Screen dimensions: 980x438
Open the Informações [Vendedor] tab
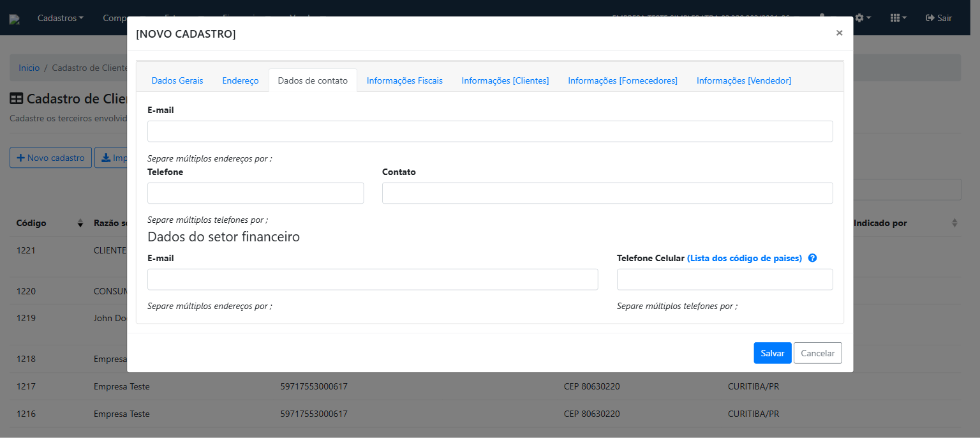click(x=744, y=80)
